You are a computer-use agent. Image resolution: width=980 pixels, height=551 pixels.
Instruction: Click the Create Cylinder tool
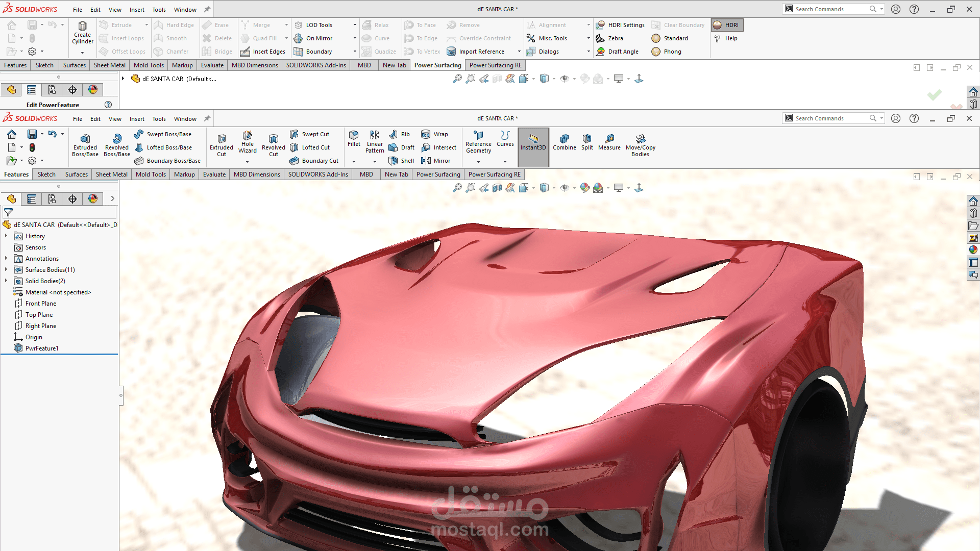pos(82,33)
